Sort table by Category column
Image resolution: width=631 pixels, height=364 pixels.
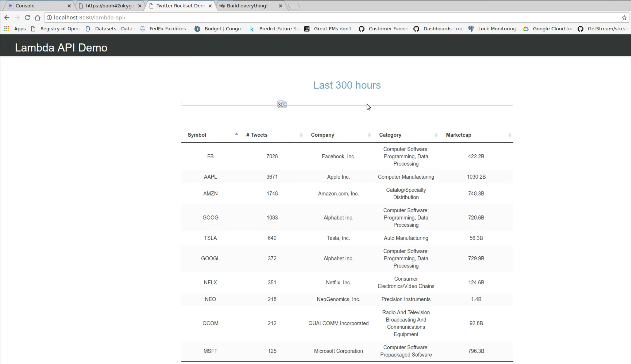pyautogui.click(x=390, y=135)
